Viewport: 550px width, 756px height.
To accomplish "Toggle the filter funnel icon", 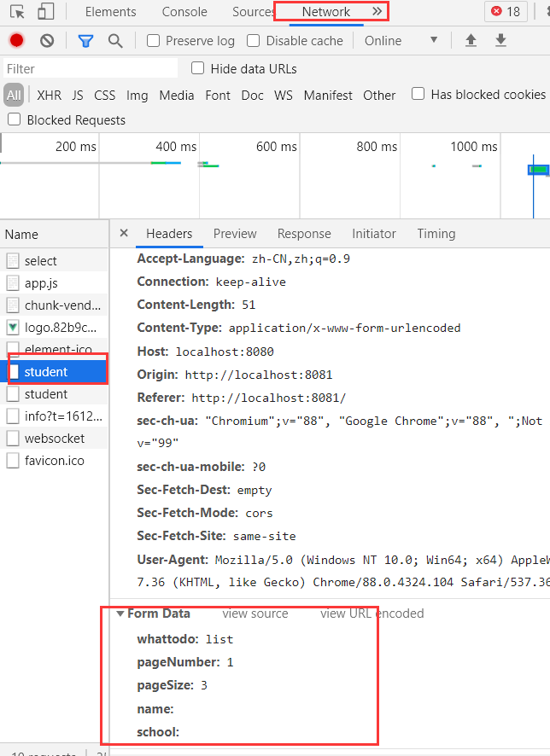I will pyautogui.click(x=86, y=41).
